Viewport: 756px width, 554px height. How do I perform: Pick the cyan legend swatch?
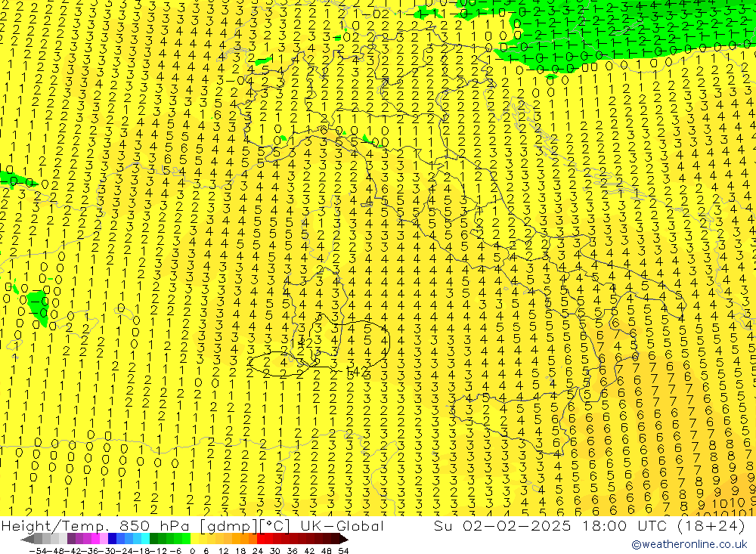pyautogui.click(x=145, y=539)
